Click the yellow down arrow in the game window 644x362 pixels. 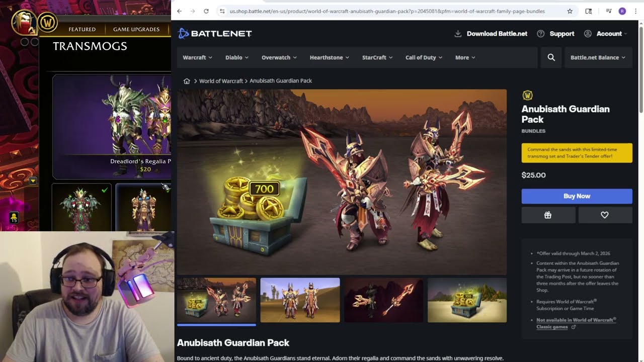(33, 180)
